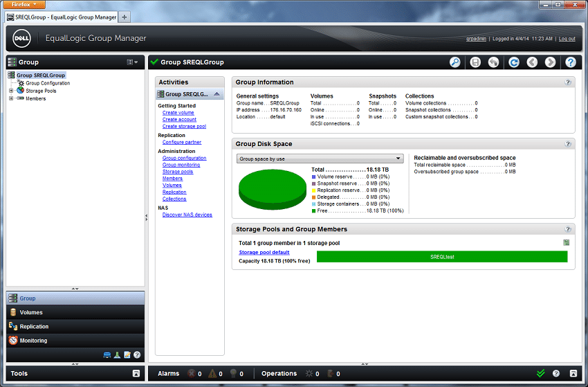This screenshot has width=588, height=387.
Task: Click the undo/discard changes arrow icon
Action: point(493,62)
